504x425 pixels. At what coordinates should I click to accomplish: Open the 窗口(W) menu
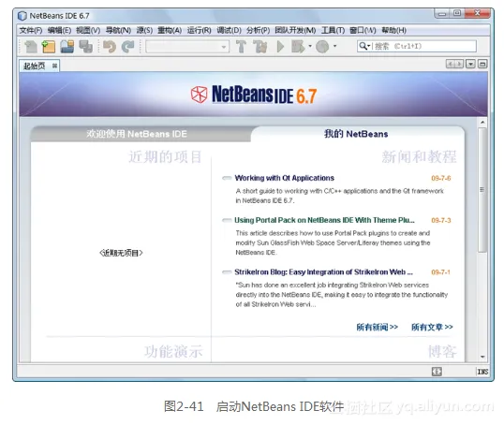click(x=363, y=30)
